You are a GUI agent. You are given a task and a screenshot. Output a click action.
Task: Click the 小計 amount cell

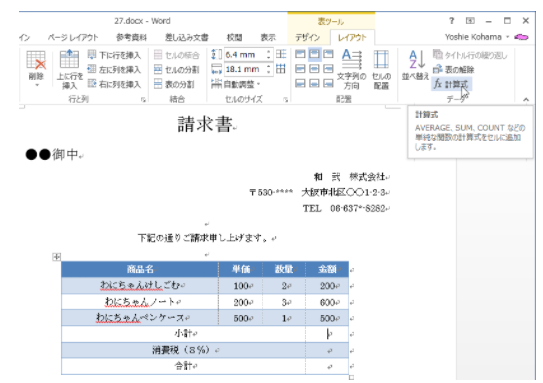coord(327,334)
